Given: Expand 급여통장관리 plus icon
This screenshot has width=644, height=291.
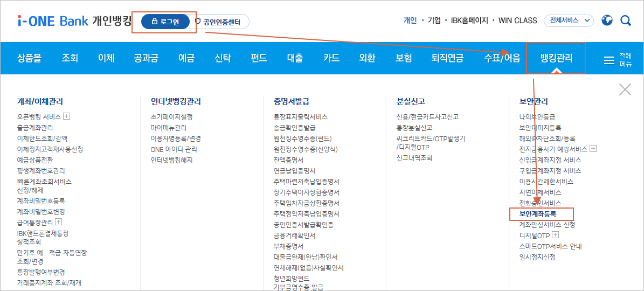Looking at the screenshot, I should tap(58, 222).
